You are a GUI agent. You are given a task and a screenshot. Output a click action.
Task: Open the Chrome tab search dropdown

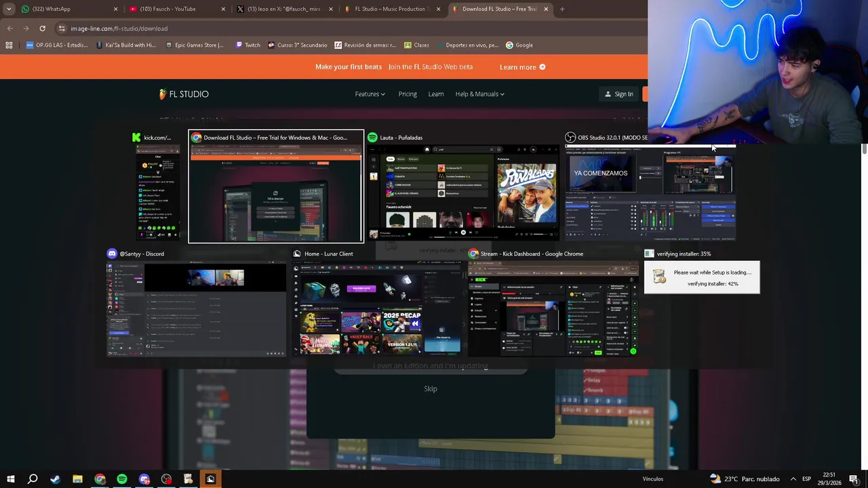(9, 9)
